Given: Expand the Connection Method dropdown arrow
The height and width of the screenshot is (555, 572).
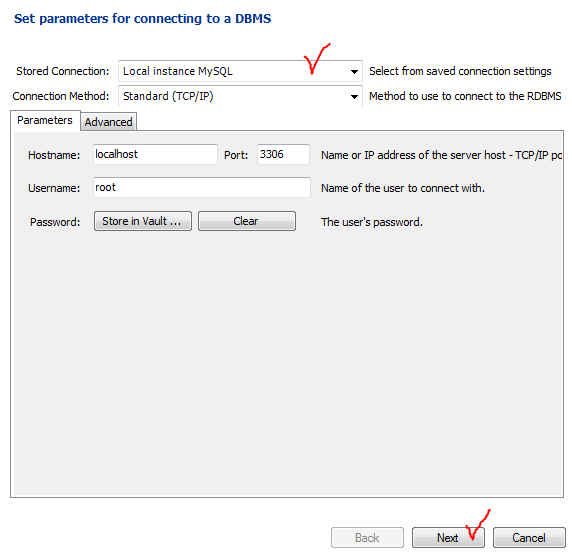Looking at the screenshot, I should click(354, 96).
